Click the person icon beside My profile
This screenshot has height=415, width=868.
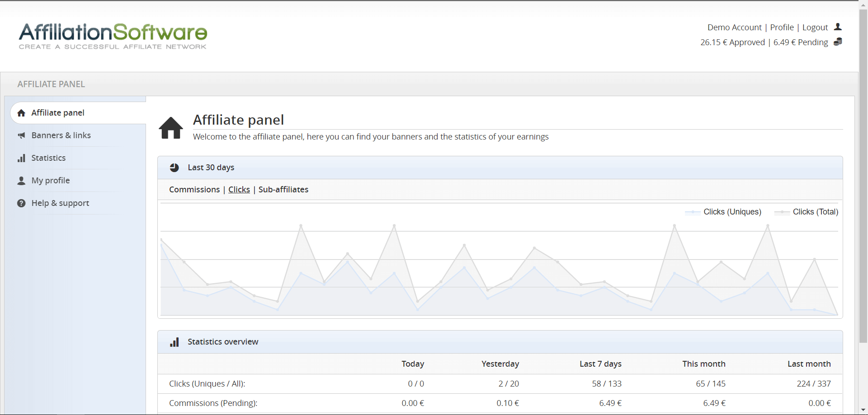pos(21,181)
